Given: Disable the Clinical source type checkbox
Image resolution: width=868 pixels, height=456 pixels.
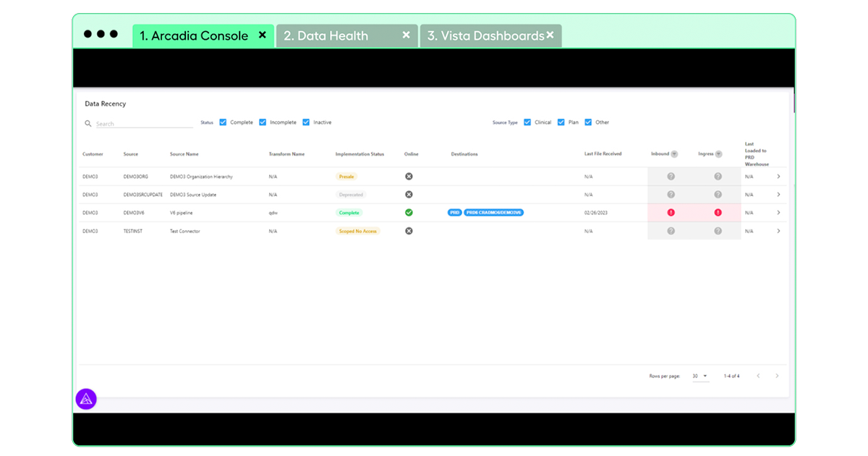Looking at the screenshot, I should [527, 122].
